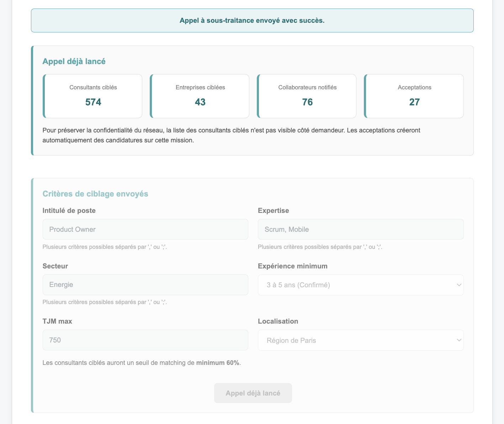Viewport: 504px width, 424px height.
Task: Select the Consultants ciblés stat card
Action: point(92,96)
